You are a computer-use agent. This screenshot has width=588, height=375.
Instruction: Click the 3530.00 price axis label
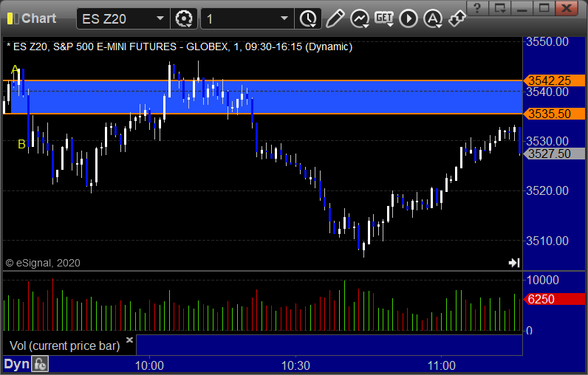[547, 141]
